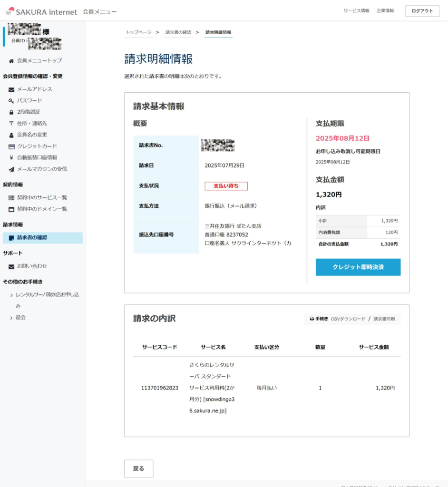Click the house icon for 会員メニュートップ

[11, 61]
